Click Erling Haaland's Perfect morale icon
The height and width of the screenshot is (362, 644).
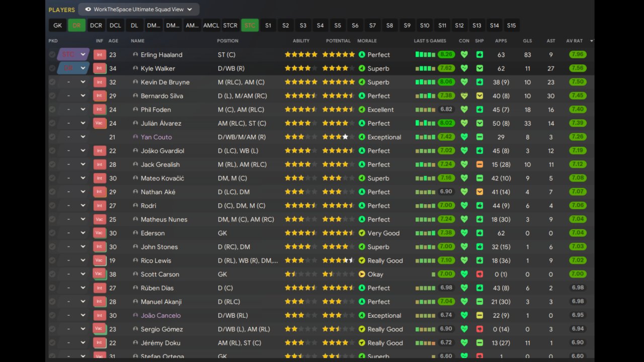(361, 55)
